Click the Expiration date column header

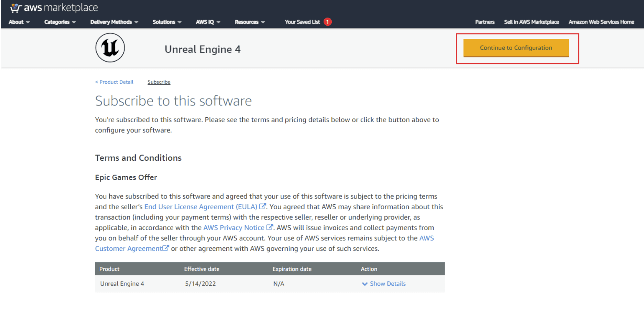coord(292,269)
